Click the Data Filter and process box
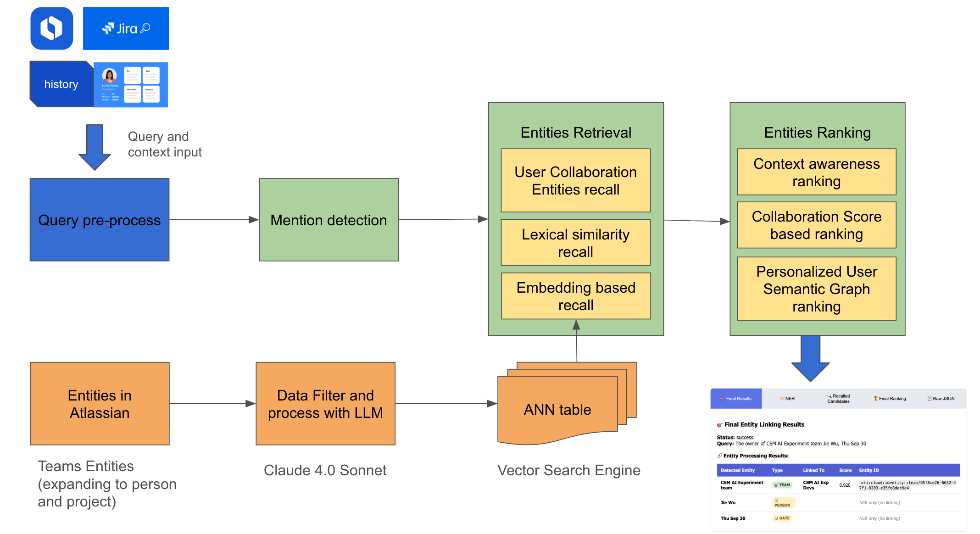This screenshot has width=980, height=534. click(325, 404)
